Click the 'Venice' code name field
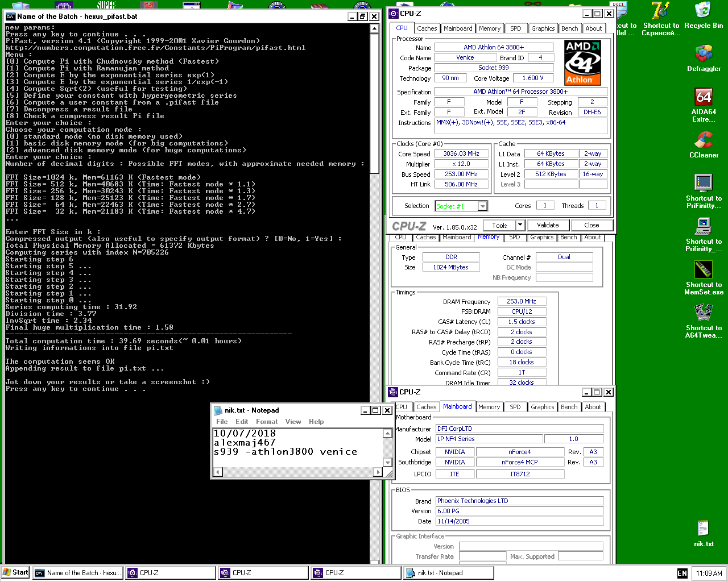This screenshot has height=582, width=728. point(465,57)
